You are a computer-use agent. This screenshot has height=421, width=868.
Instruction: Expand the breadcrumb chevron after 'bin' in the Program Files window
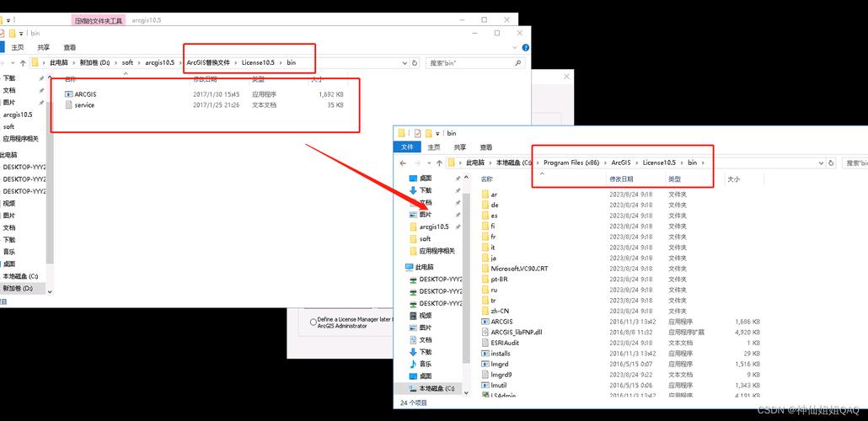[x=703, y=163]
